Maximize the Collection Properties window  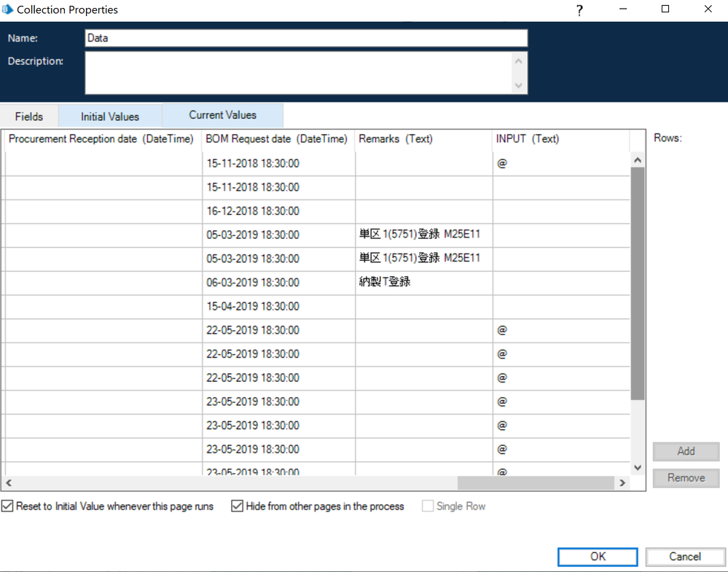click(665, 9)
